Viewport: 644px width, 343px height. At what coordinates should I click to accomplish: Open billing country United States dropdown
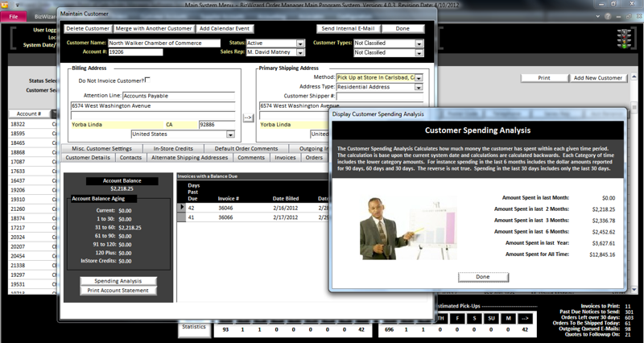point(230,134)
